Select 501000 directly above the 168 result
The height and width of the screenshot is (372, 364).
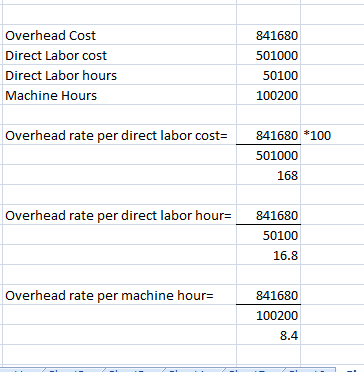pos(268,155)
